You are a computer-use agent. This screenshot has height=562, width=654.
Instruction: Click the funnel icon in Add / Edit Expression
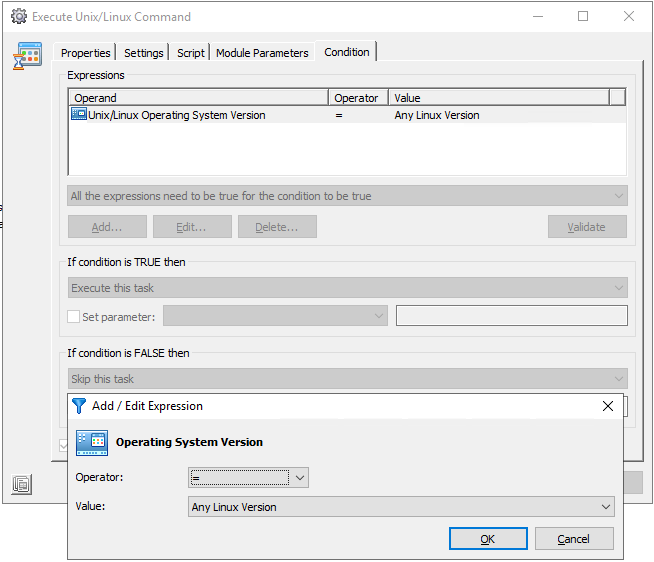click(79, 406)
